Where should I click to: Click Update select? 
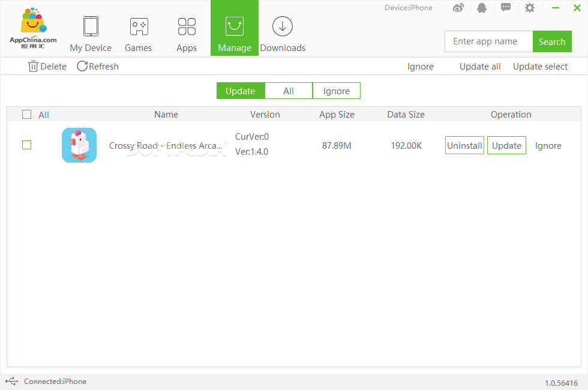[x=540, y=67]
